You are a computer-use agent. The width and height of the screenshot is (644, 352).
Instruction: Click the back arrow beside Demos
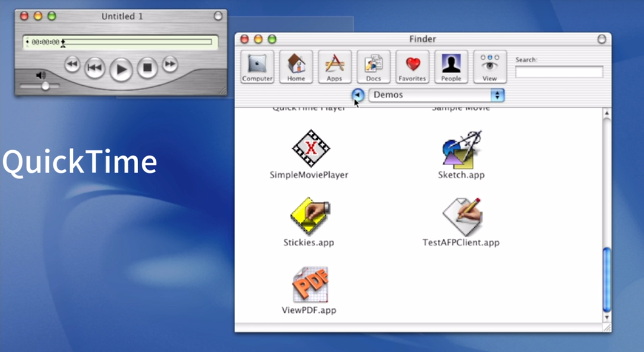pos(357,95)
